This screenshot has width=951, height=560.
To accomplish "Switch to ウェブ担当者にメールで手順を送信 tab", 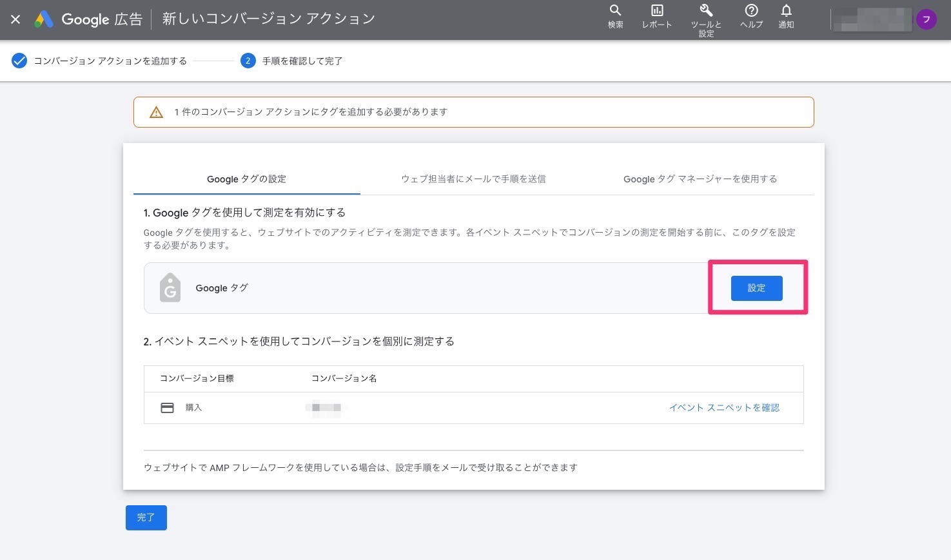I will coord(473,179).
